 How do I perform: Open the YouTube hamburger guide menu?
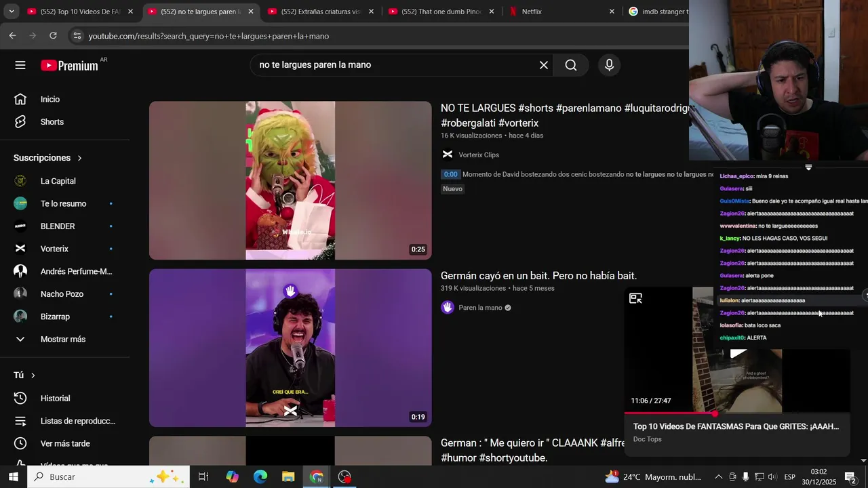tap(20, 65)
